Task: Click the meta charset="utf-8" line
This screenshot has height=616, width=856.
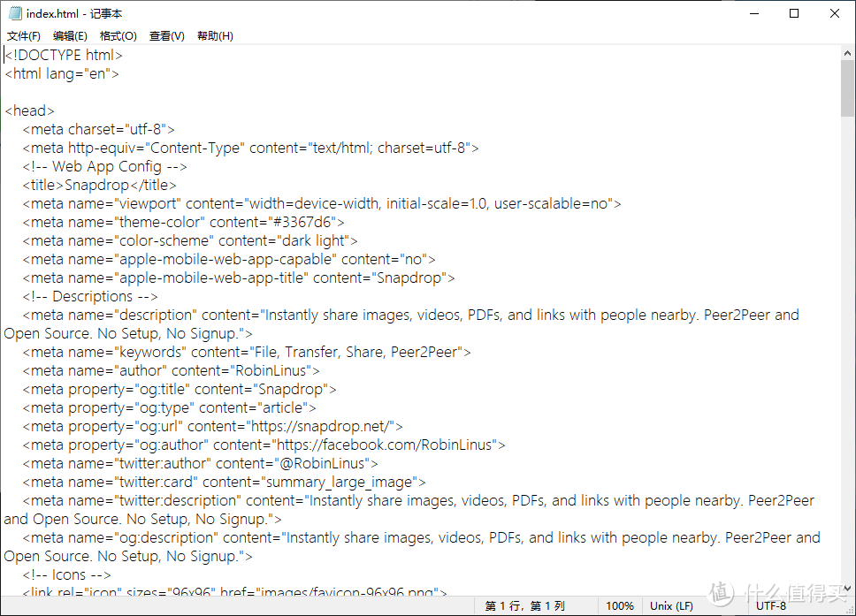Action: 98,129
